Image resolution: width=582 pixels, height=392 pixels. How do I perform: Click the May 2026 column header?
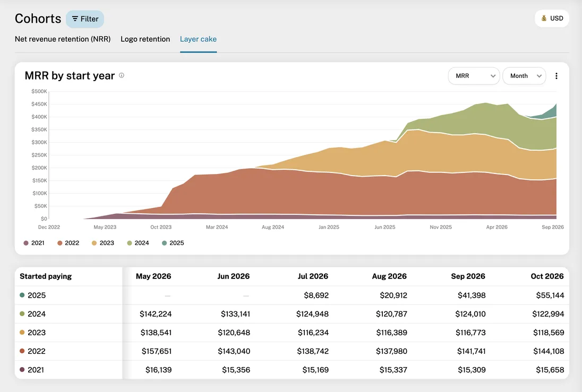[x=153, y=276]
